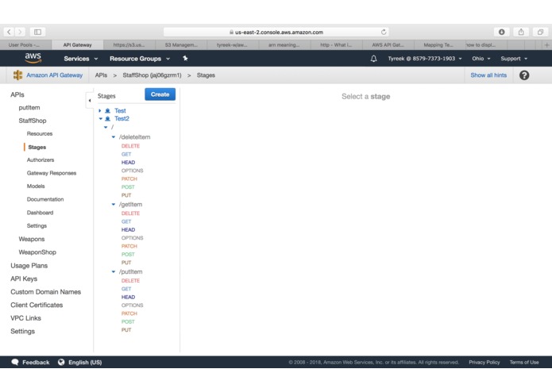Image resolution: width=552 pixels, height=392 pixels.
Task: Go forward with the browser forward arrow
Action: [x=20, y=32]
